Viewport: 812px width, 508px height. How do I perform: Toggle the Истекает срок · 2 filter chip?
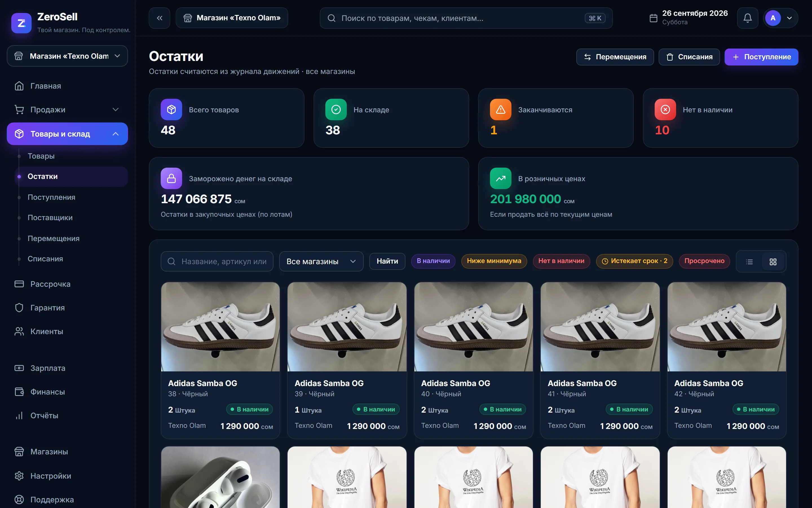pos(634,261)
